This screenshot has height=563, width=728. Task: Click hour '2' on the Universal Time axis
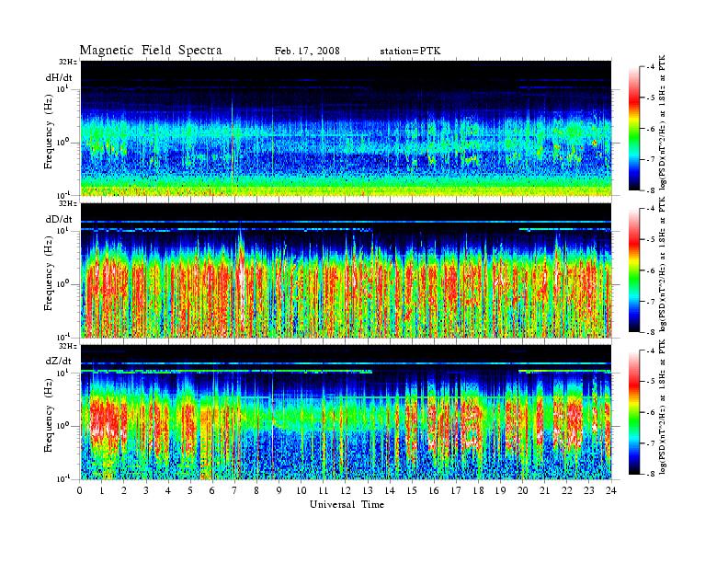(x=124, y=491)
